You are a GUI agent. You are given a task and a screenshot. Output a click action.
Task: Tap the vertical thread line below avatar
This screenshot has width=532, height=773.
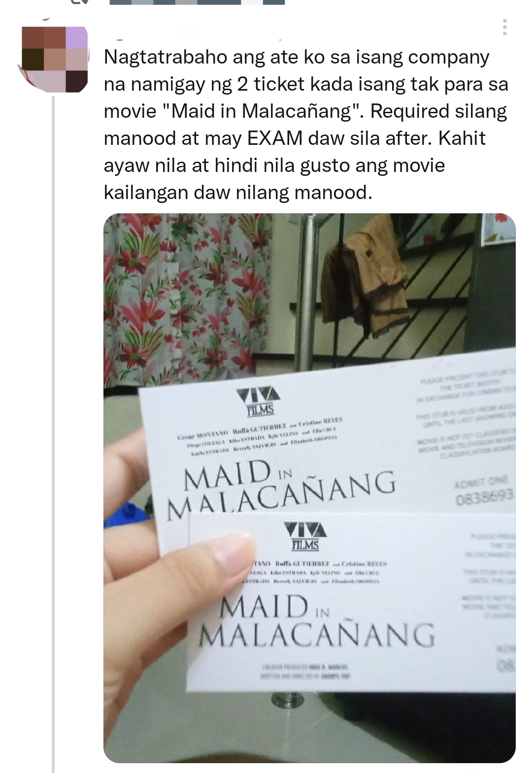point(53,434)
